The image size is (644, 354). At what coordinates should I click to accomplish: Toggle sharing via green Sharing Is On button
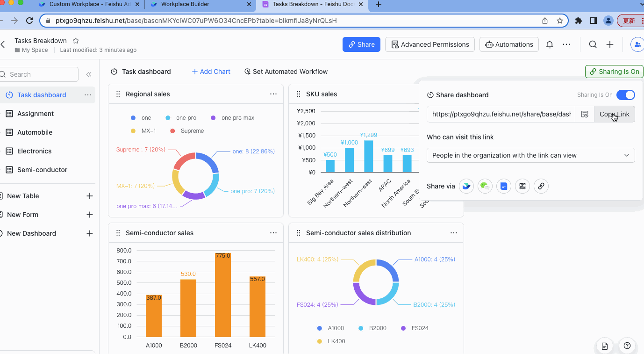614,72
